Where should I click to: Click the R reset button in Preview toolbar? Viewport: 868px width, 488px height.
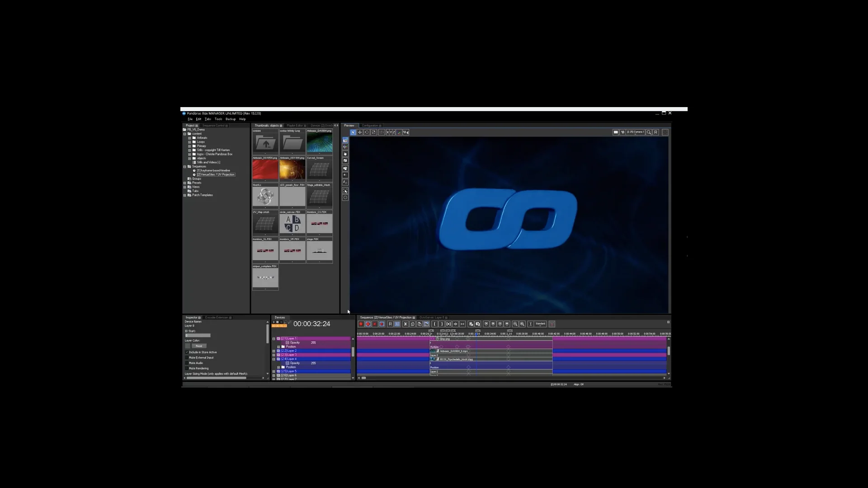(656, 132)
